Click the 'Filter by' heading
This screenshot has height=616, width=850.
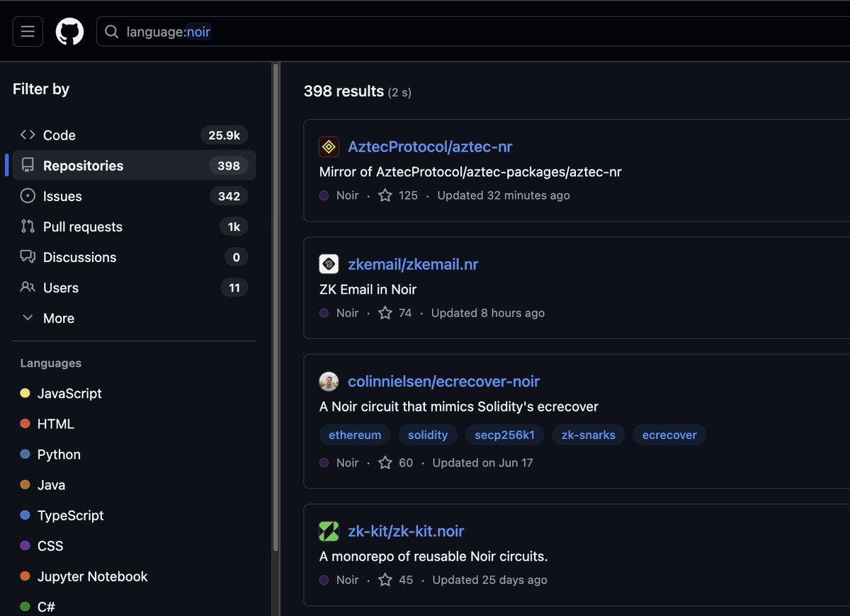click(x=41, y=89)
